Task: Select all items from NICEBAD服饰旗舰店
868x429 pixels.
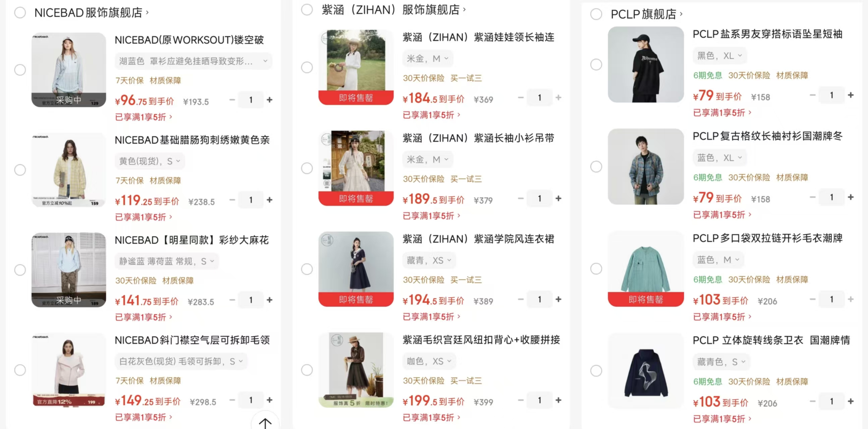Action: point(20,13)
